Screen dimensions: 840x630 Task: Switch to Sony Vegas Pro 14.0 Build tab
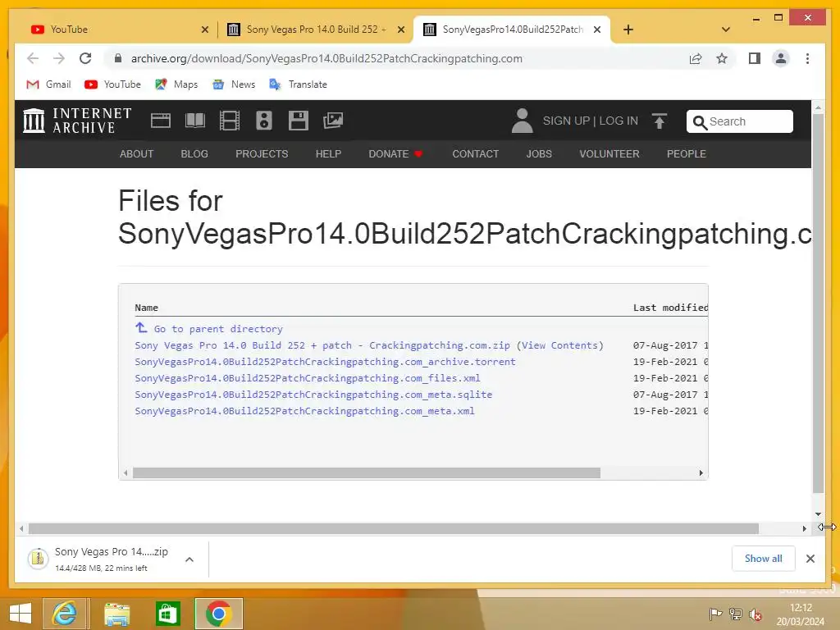coord(315,30)
